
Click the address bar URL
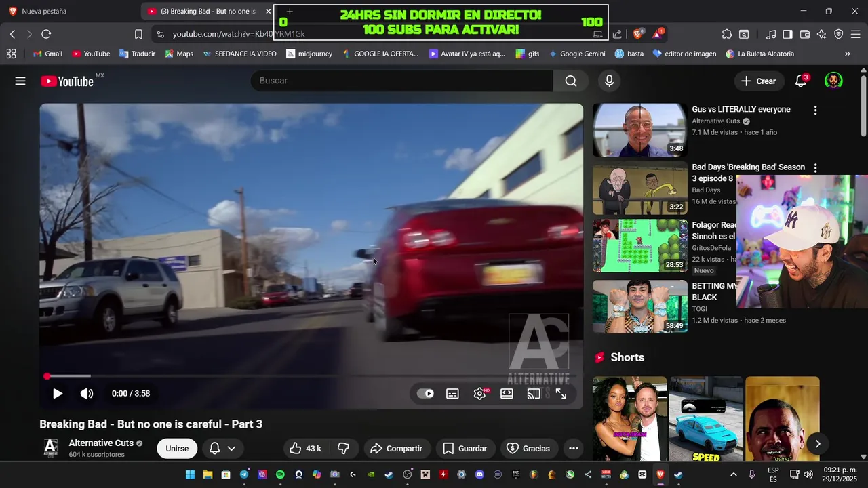[x=239, y=34]
